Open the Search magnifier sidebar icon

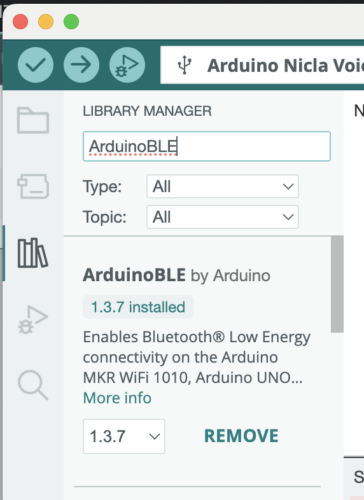[x=33, y=385]
